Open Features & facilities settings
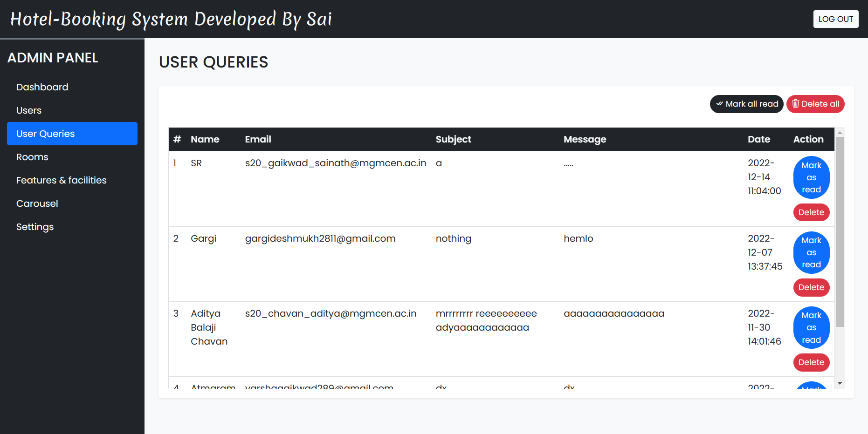The image size is (868, 434). click(x=61, y=180)
